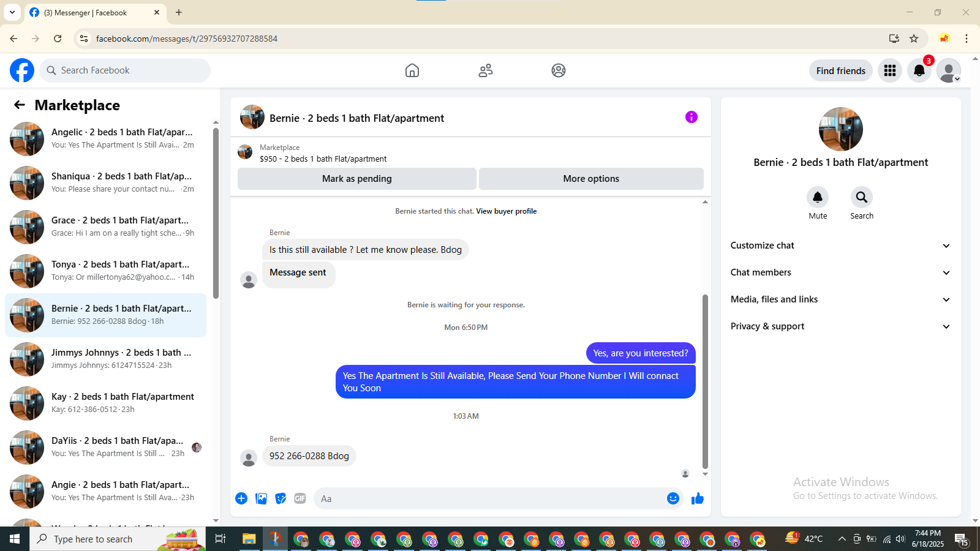Screen dimensions: 980x551
Task: Attach a photo using image icon
Action: [261, 498]
